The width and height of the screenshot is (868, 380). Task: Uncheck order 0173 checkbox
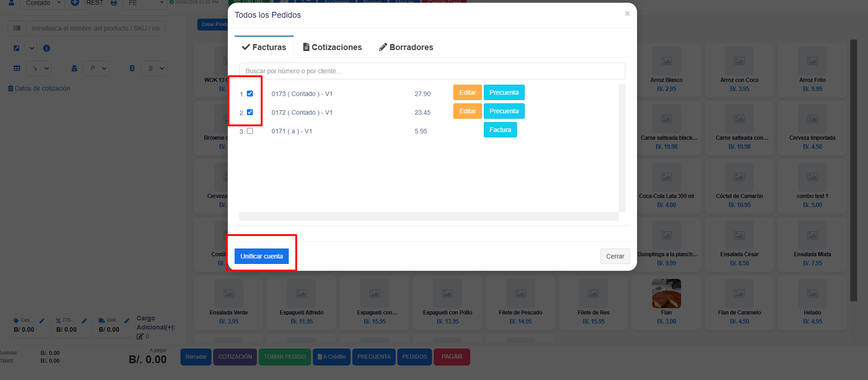pos(250,94)
